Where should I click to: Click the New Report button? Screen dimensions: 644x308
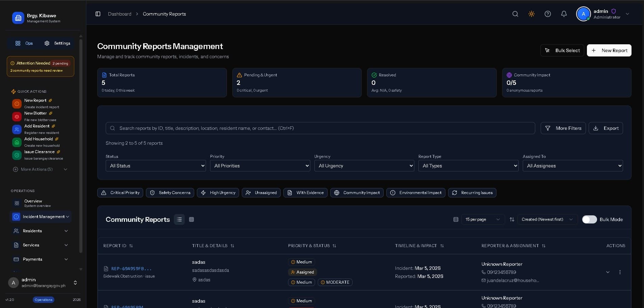609,50
